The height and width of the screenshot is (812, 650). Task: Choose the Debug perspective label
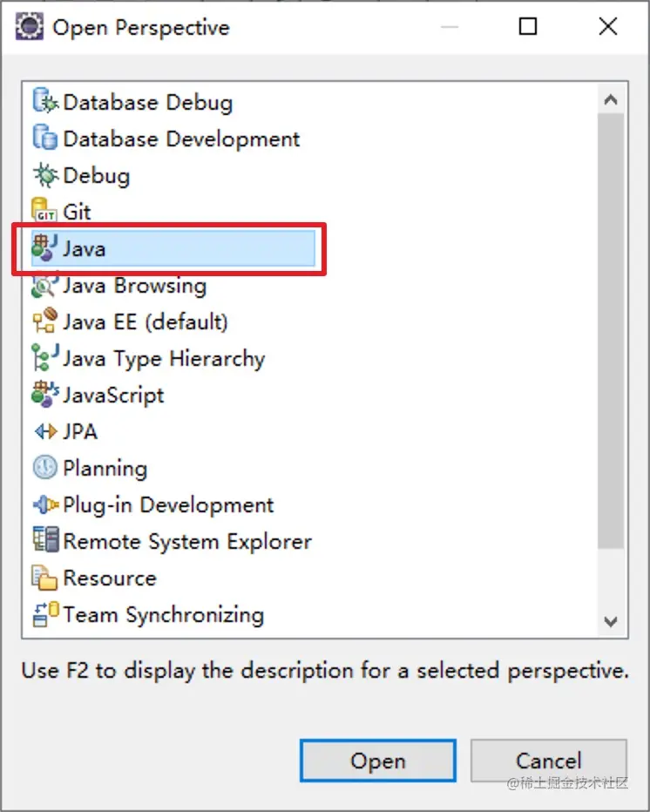(x=97, y=176)
